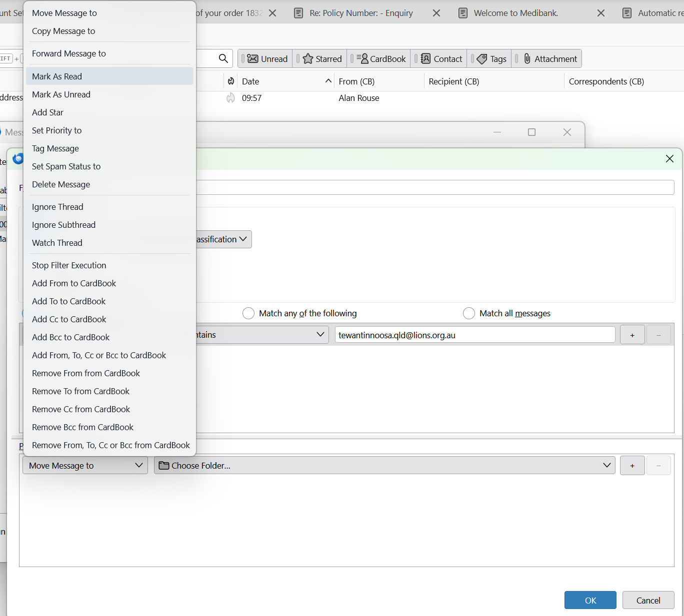
Task: Sort messages by Date column
Action: (285, 81)
